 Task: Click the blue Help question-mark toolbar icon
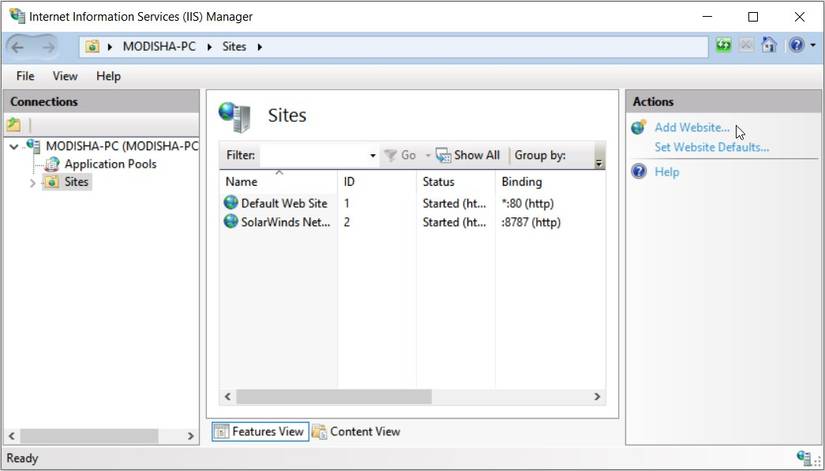(x=797, y=45)
